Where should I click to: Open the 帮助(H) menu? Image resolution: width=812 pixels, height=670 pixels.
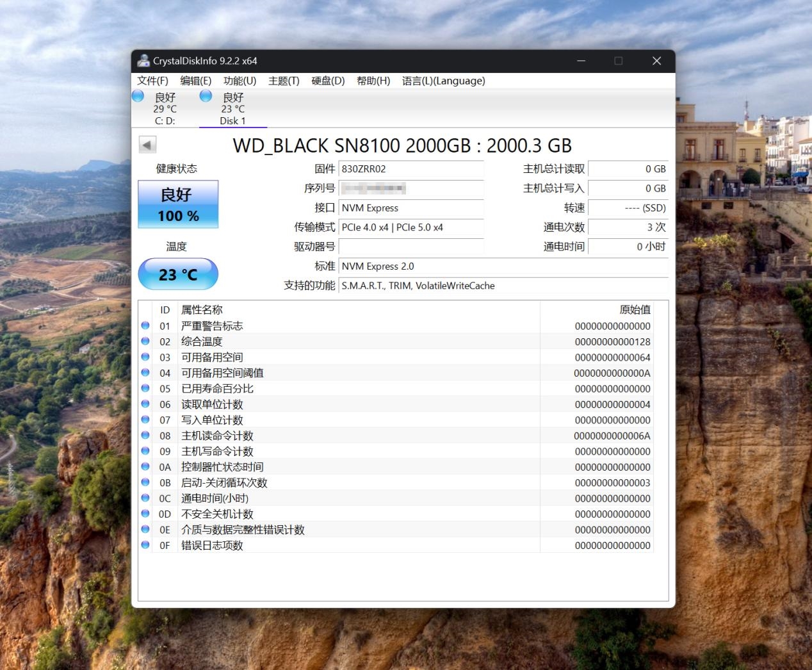(x=373, y=81)
